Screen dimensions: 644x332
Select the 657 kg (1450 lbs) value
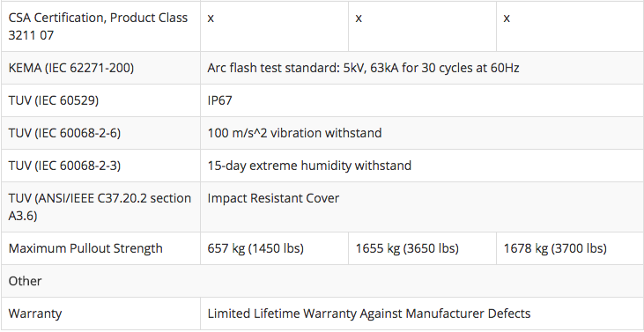(255, 248)
